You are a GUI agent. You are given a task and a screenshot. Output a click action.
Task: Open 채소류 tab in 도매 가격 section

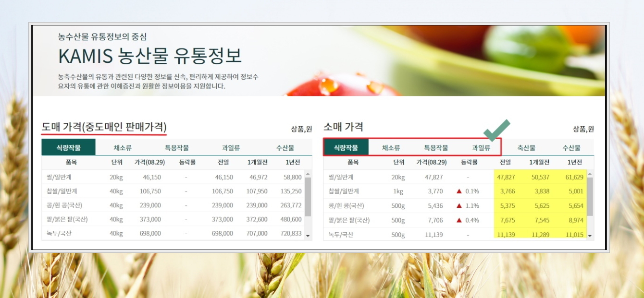(123, 147)
